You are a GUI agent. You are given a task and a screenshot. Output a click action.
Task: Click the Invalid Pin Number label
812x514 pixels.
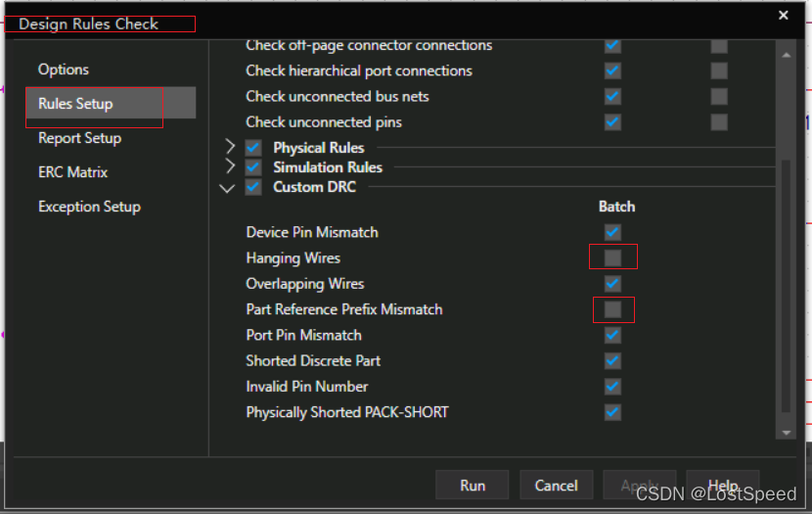tap(307, 387)
